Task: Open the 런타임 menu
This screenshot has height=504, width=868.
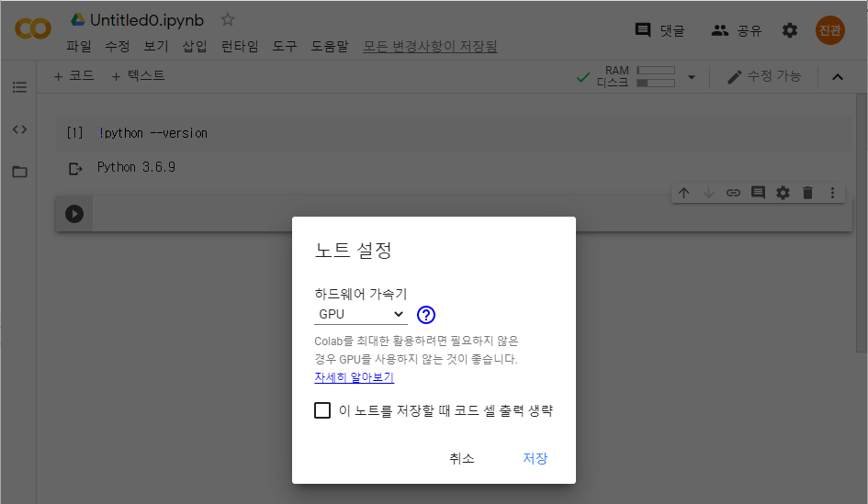Action: [240, 46]
